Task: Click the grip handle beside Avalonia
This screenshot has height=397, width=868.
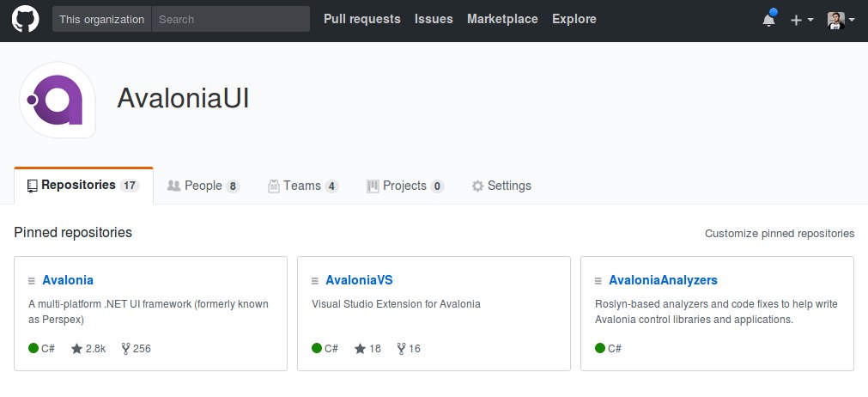Action: coord(32,281)
